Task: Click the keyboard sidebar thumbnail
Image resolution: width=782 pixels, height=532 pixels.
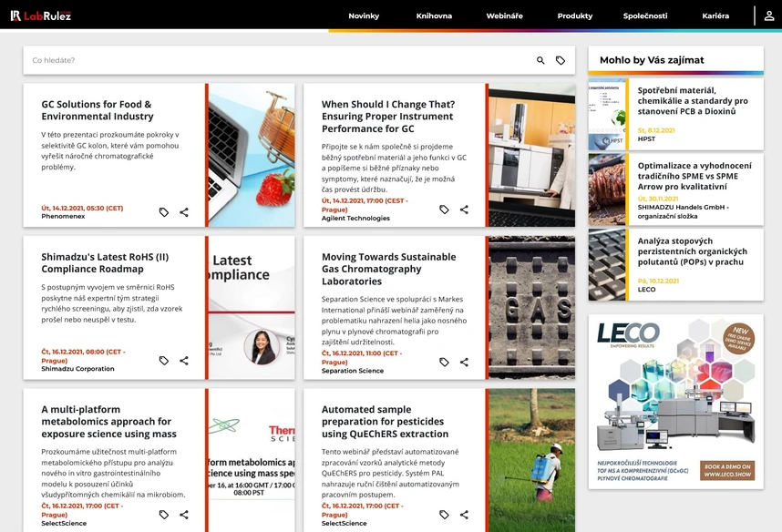Action: click(x=606, y=265)
